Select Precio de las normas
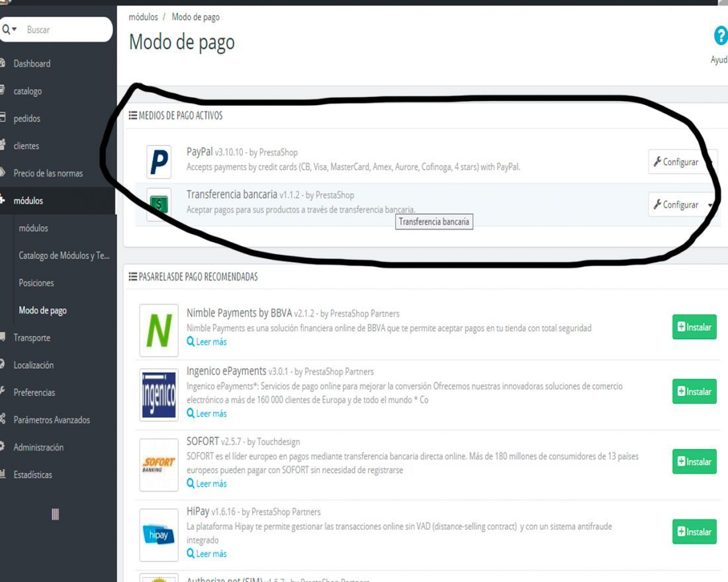728x582 pixels. click(48, 173)
